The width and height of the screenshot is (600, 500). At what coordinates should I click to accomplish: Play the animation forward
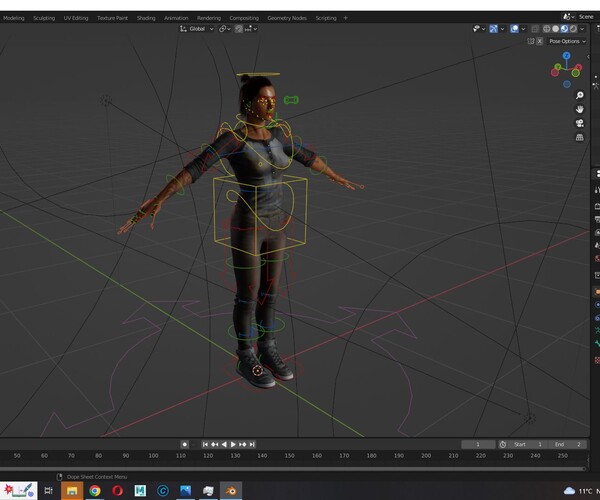pyautogui.click(x=233, y=445)
